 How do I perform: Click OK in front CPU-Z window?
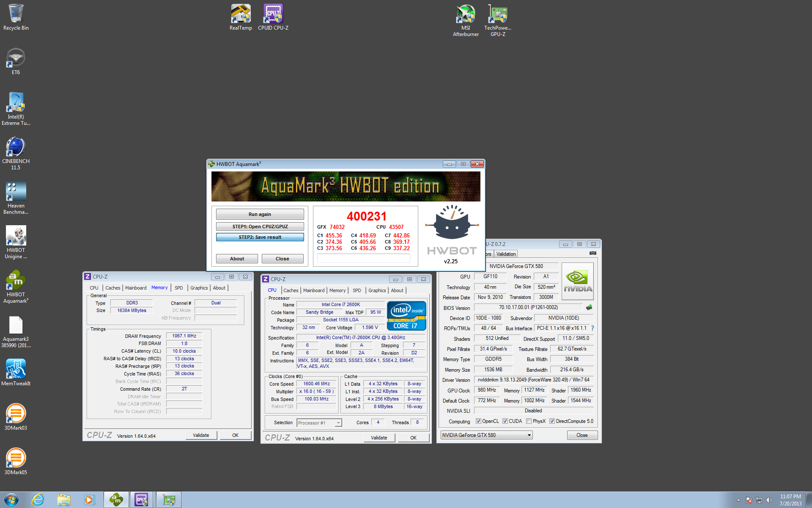point(413,438)
